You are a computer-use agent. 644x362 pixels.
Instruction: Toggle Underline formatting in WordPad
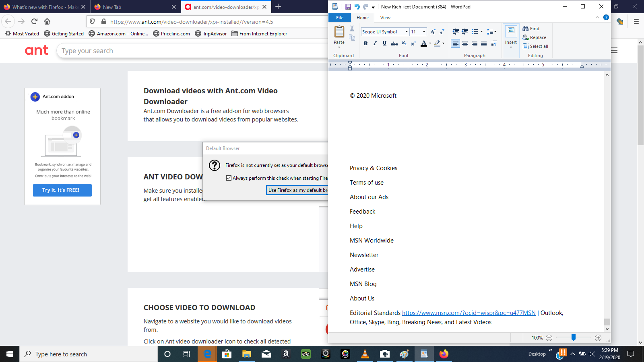click(x=384, y=43)
